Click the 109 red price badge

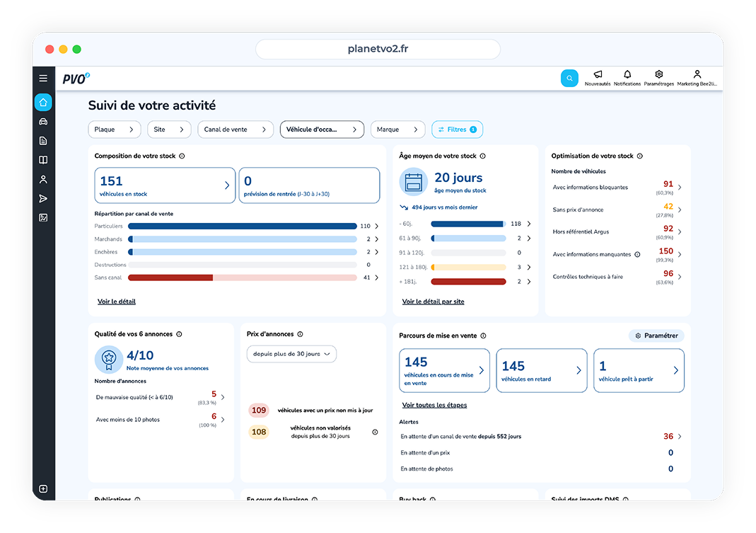259,411
